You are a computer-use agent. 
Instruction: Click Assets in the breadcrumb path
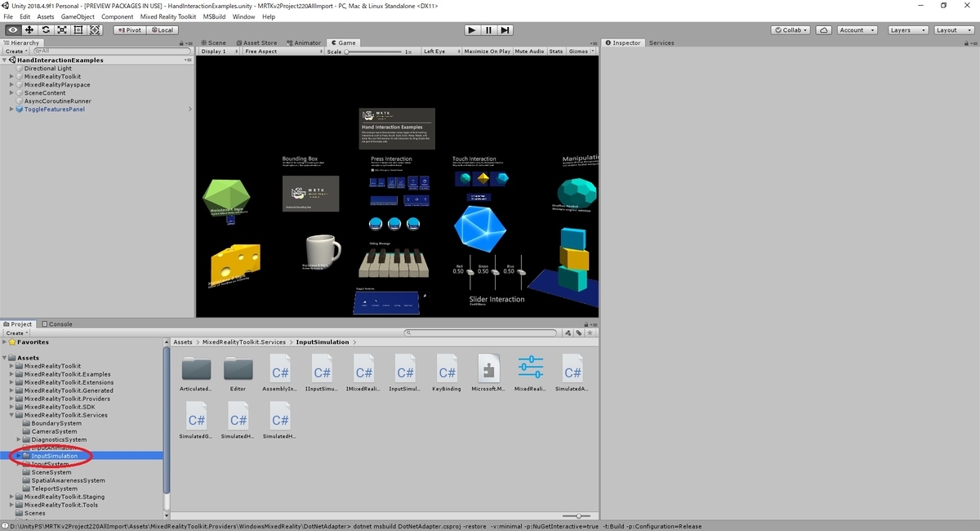point(183,341)
